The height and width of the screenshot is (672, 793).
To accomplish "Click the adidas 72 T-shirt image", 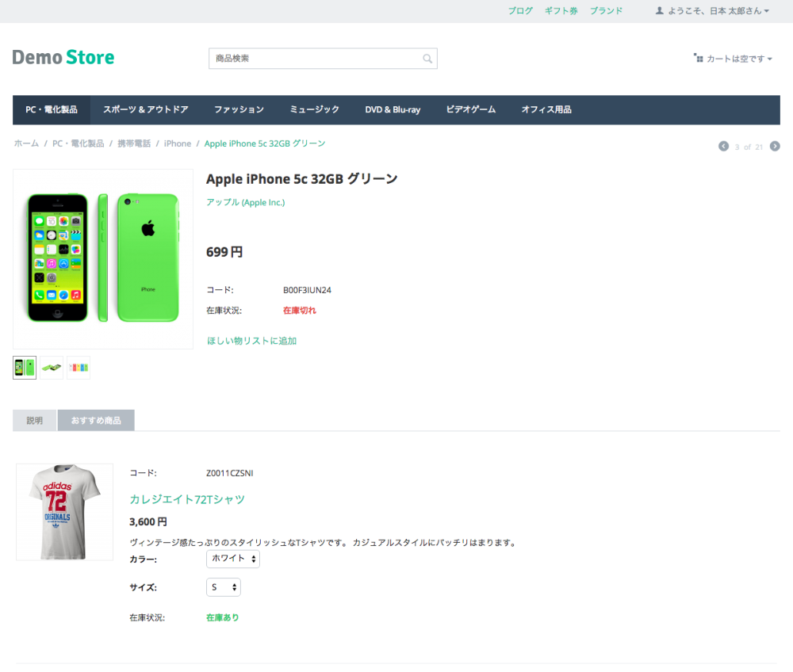I will 65,511.
